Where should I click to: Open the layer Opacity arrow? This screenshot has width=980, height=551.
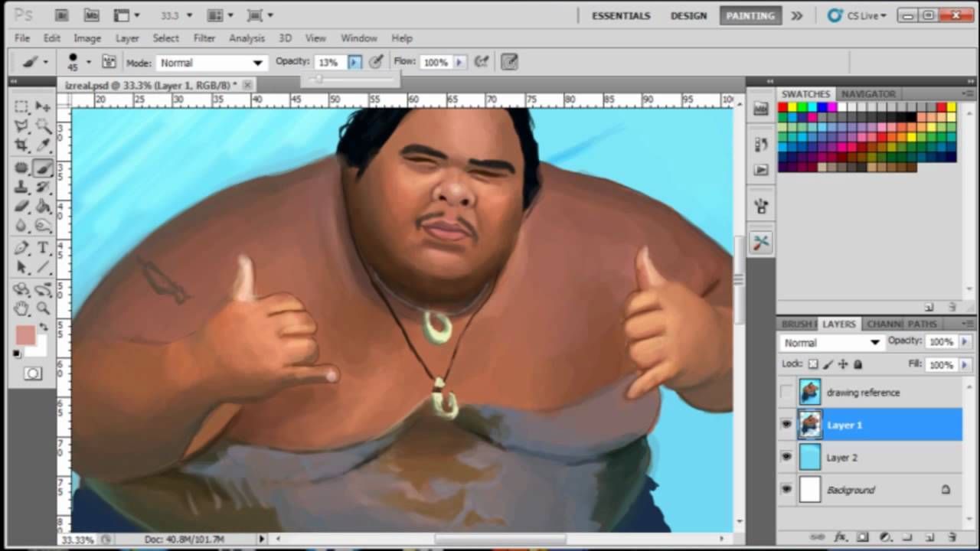[x=964, y=342]
